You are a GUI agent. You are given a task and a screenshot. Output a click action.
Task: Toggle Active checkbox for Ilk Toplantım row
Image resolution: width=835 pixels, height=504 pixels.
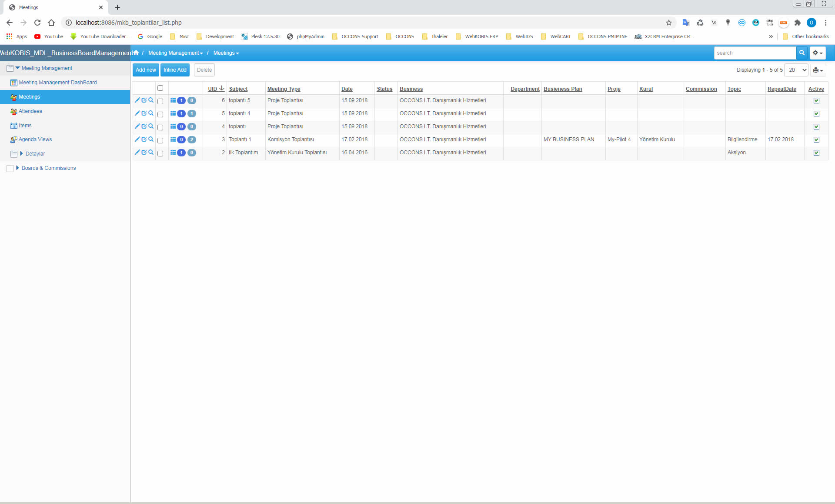(x=816, y=153)
